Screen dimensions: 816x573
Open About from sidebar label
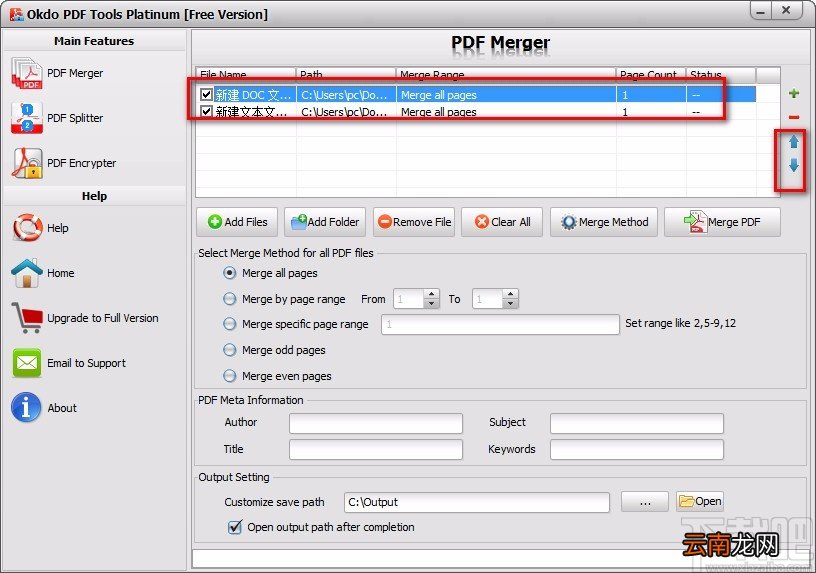coord(62,408)
